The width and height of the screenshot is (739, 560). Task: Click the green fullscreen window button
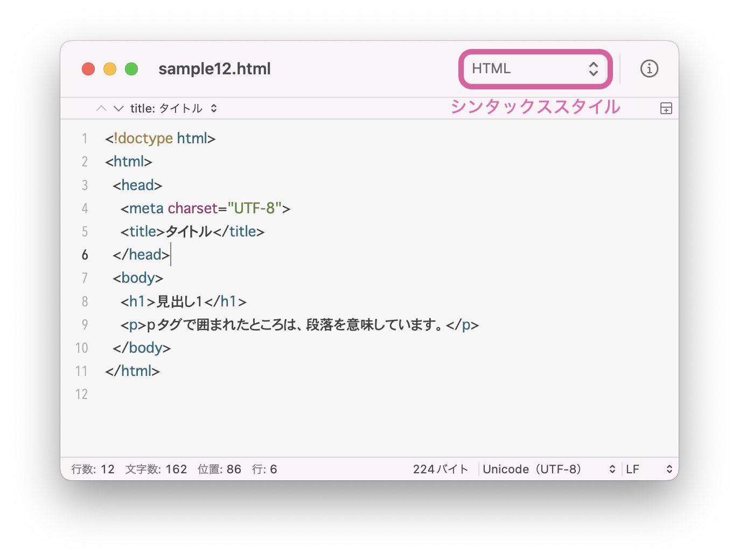(131, 69)
